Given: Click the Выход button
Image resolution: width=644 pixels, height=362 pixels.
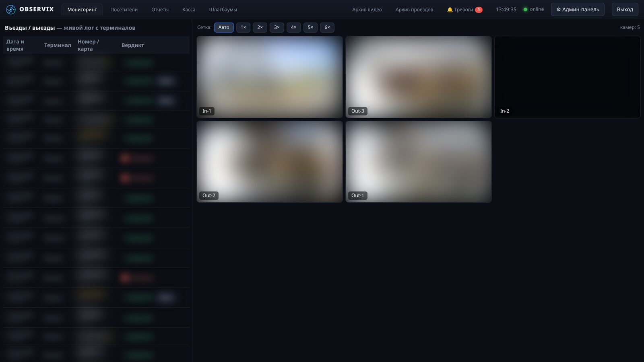Looking at the screenshot, I should [x=625, y=9].
